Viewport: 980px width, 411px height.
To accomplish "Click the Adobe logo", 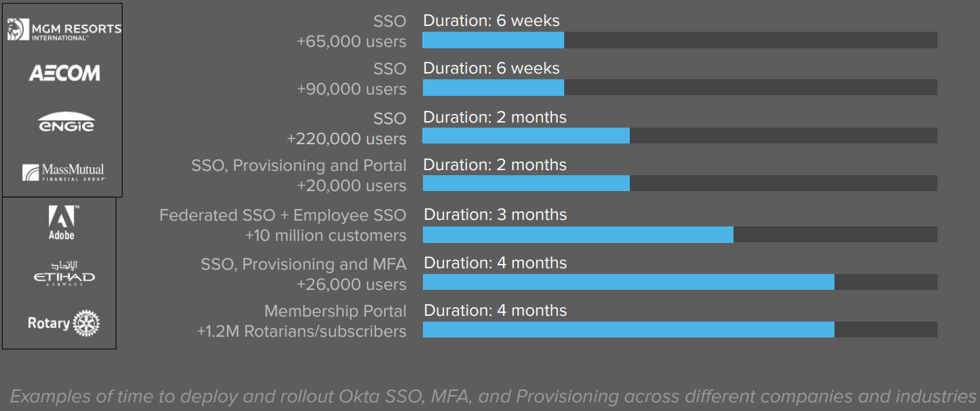I will point(62,222).
